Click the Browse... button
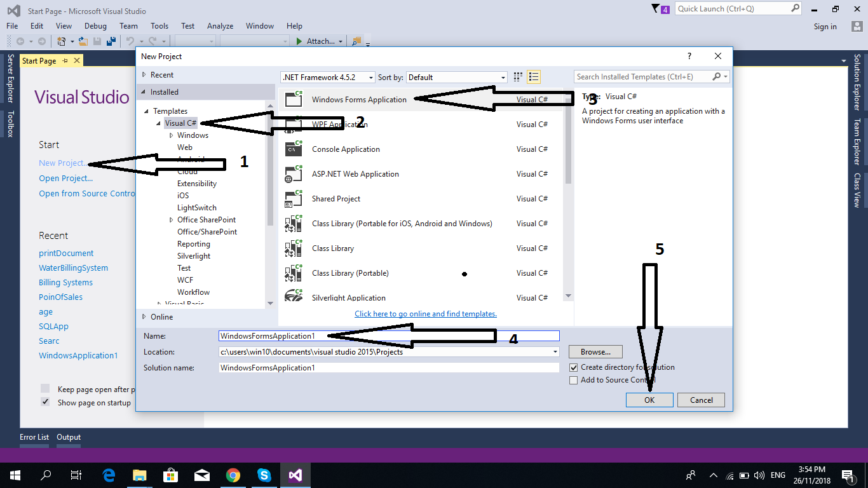This screenshot has height=488, width=868. (595, 351)
